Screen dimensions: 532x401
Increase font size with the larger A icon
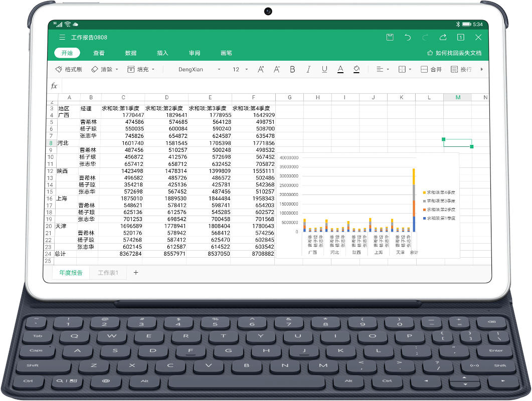[261, 69]
